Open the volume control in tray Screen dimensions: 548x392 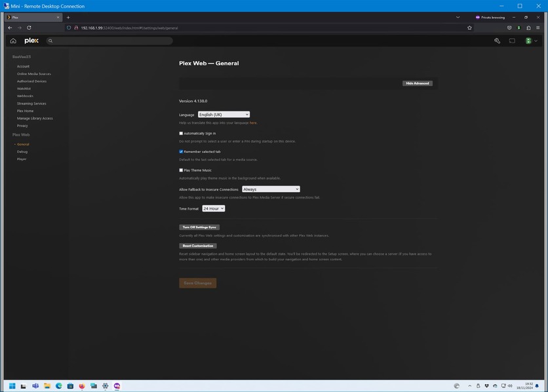pos(510,386)
